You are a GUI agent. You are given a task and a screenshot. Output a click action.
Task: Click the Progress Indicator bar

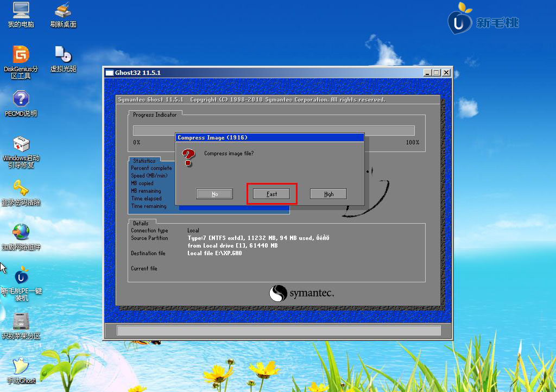pyautogui.click(x=274, y=131)
